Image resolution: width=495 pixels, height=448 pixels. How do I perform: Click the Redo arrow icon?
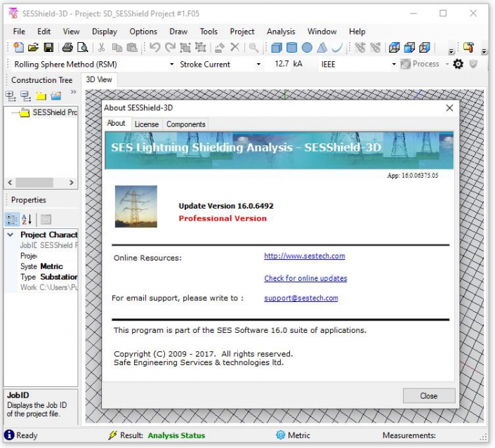click(170, 47)
